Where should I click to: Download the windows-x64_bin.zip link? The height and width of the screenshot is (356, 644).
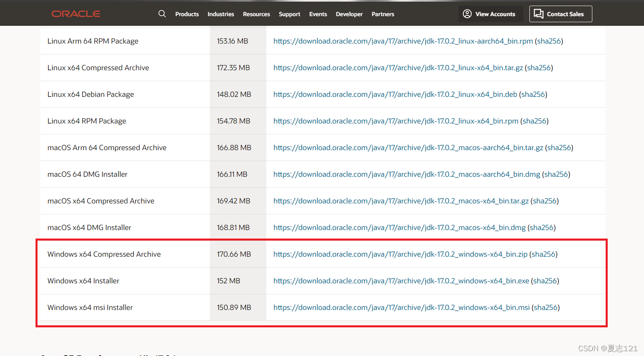coord(400,254)
